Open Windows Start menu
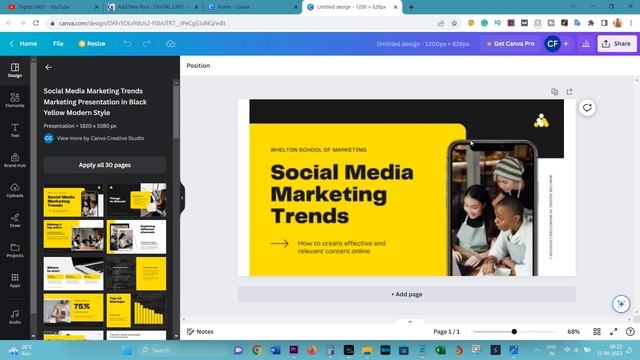Image resolution: width=640 pixels, height=360 pixels. coord(127,350)
